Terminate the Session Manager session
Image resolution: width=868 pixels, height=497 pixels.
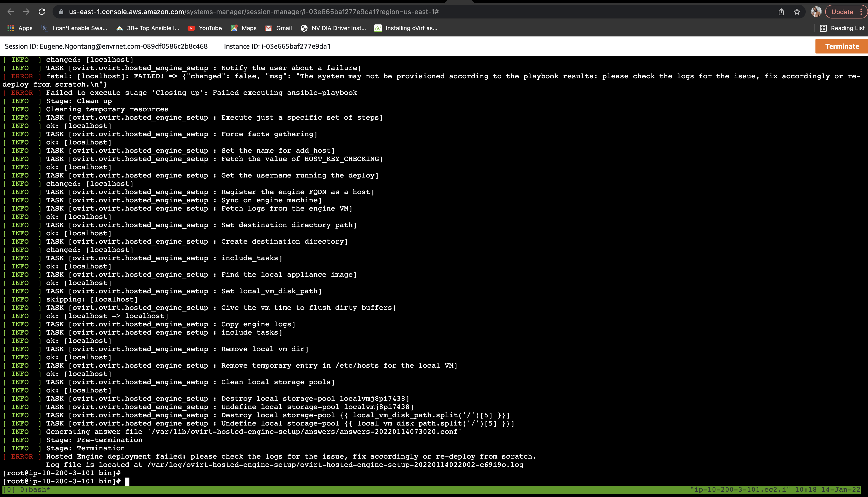click(x=841, y=46)
